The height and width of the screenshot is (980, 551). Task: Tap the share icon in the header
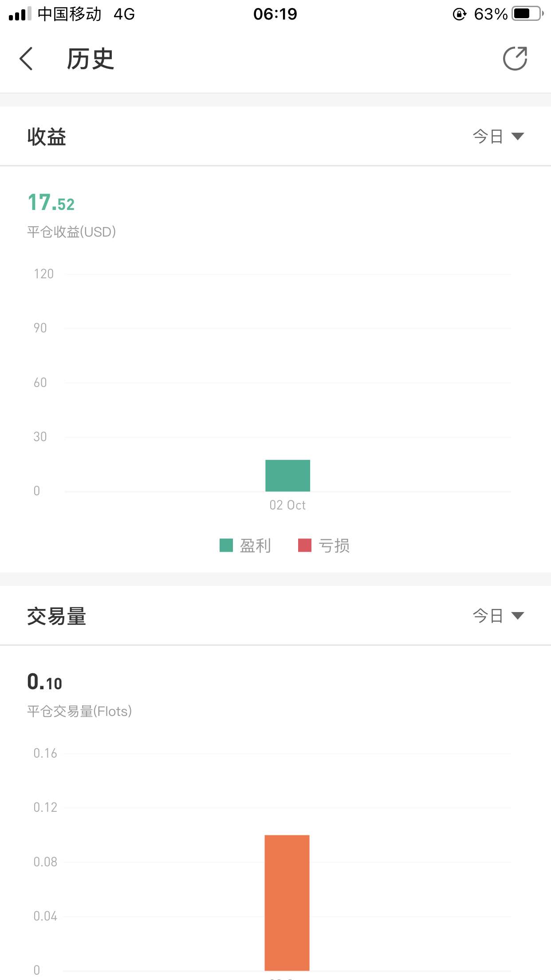coord(515,59)
